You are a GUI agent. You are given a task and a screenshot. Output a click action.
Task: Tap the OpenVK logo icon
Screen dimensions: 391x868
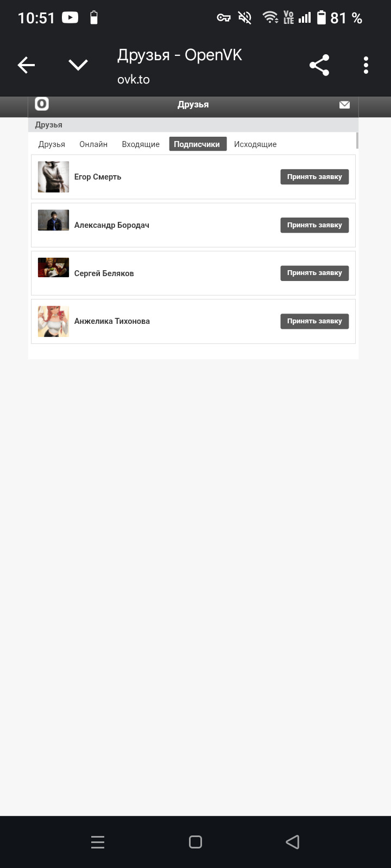pyautogui.click(x=42, y=104)
